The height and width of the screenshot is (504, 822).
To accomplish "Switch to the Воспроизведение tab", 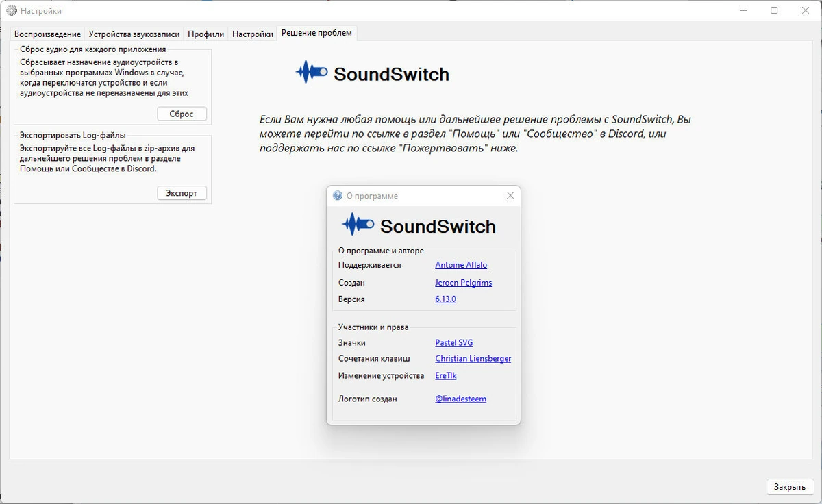I will click(x=47, y=34).
